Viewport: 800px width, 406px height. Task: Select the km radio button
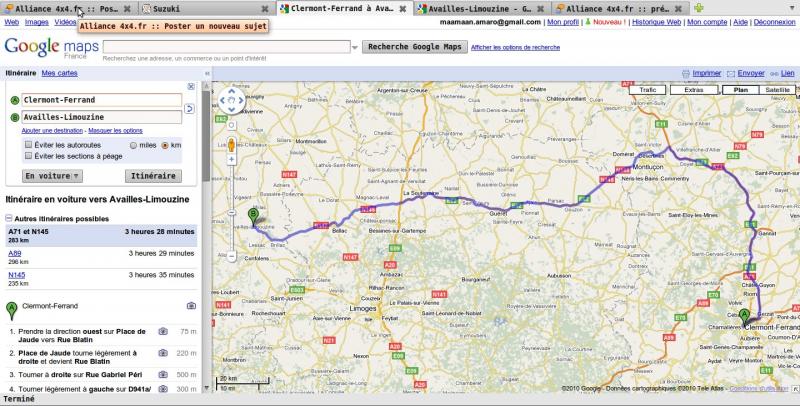click(165, 145)
